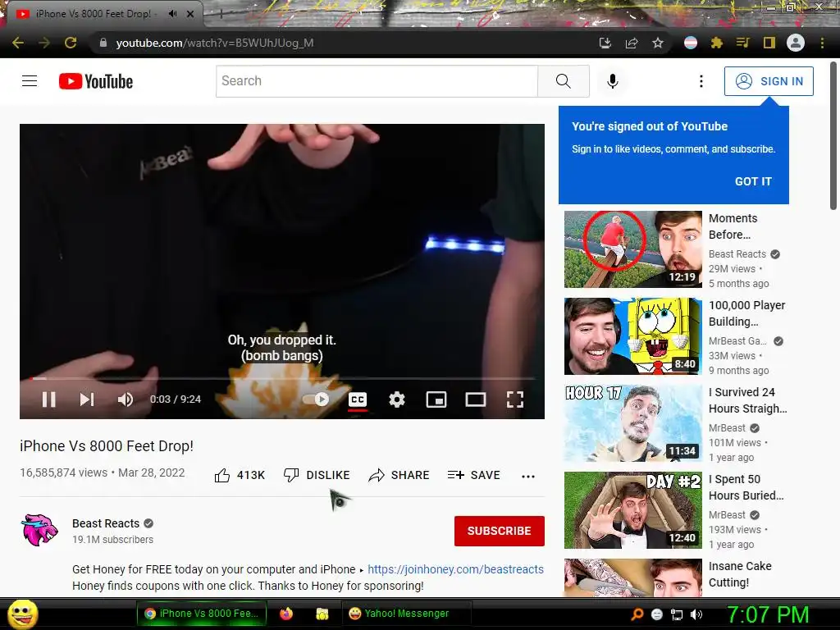Toggle the browser side panel

click(769, 43)
